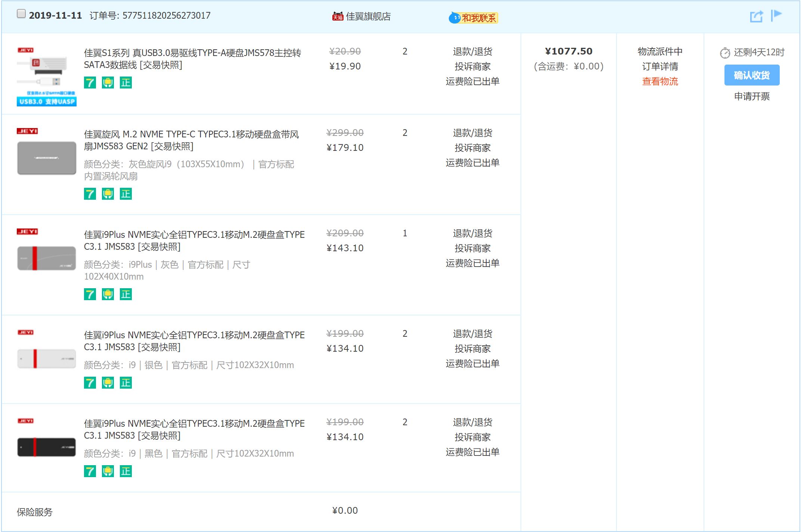
Task: Select price ¥179.10 of 佳翼旋风 item
Action: [345, 147]
